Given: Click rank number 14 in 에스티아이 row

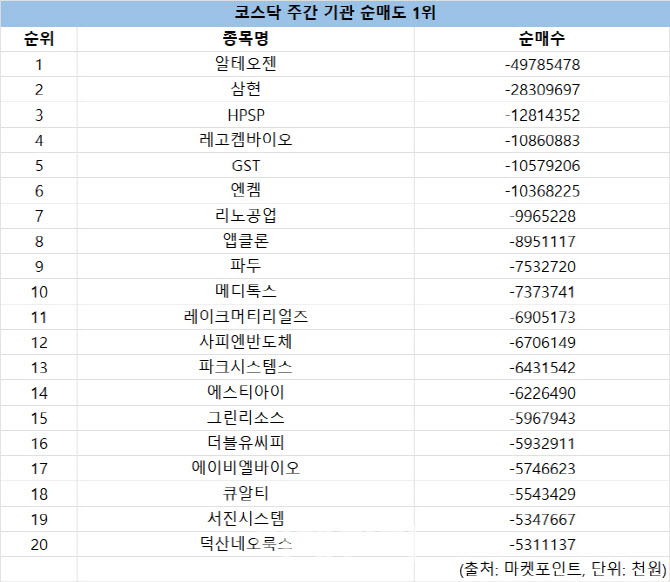Looking at the screenshot, I should [39, 393].
